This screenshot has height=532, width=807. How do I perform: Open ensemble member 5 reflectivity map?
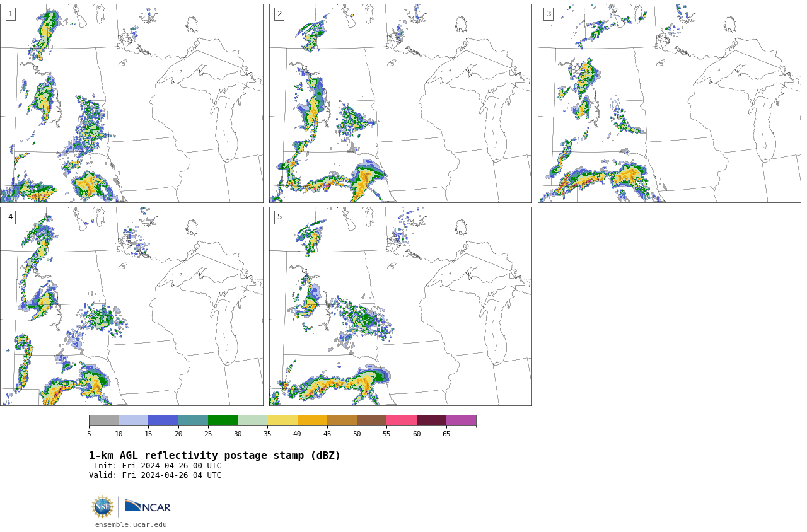pyautogui.click(x=400, y=306)
